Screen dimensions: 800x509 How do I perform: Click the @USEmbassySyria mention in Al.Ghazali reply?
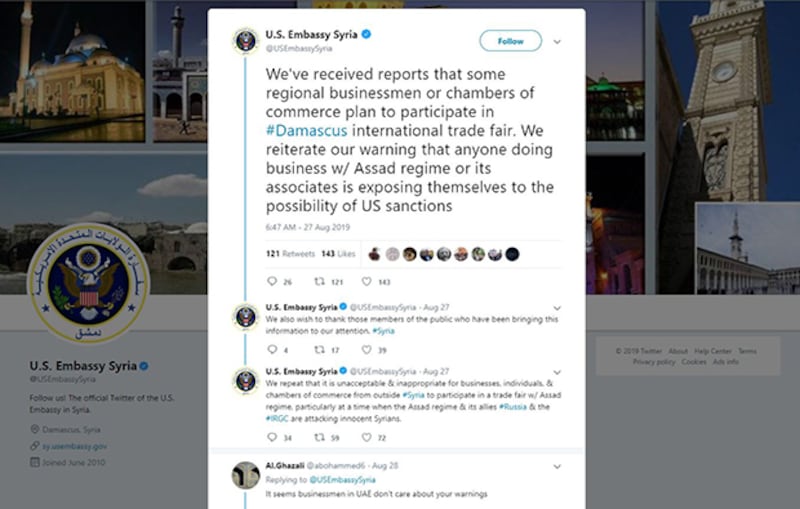(342, 480)
